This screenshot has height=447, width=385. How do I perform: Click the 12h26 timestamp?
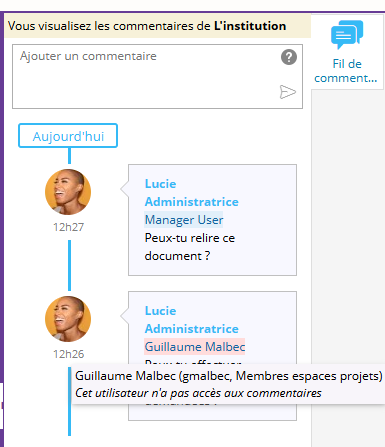[x=68, y=354]
